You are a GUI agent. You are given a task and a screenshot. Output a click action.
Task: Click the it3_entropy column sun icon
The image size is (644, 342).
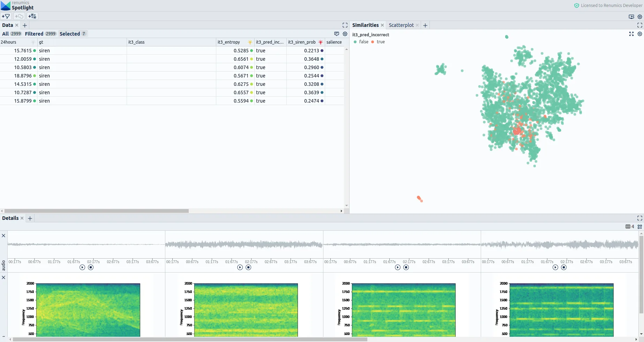[x=250, y=42]
